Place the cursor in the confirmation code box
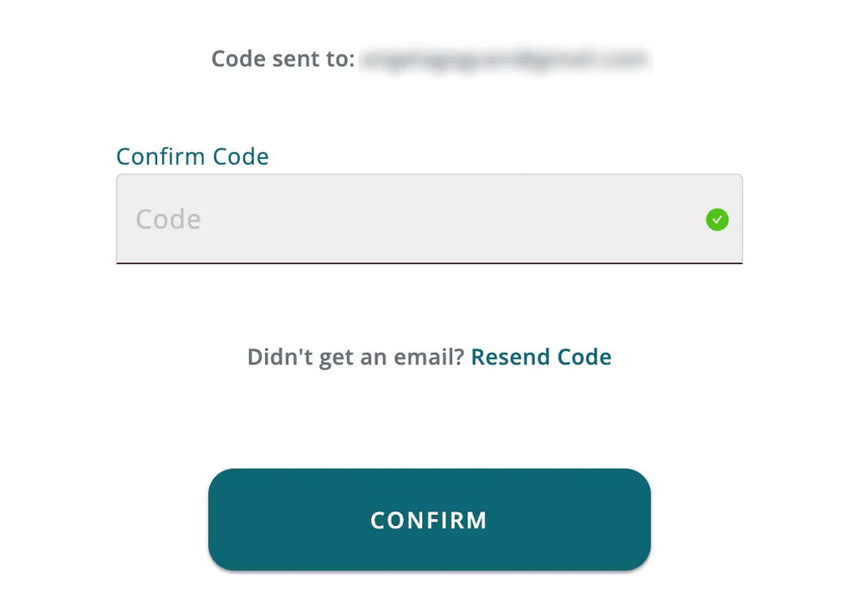The width and height of the screenshot is (856, 616). 429,219
